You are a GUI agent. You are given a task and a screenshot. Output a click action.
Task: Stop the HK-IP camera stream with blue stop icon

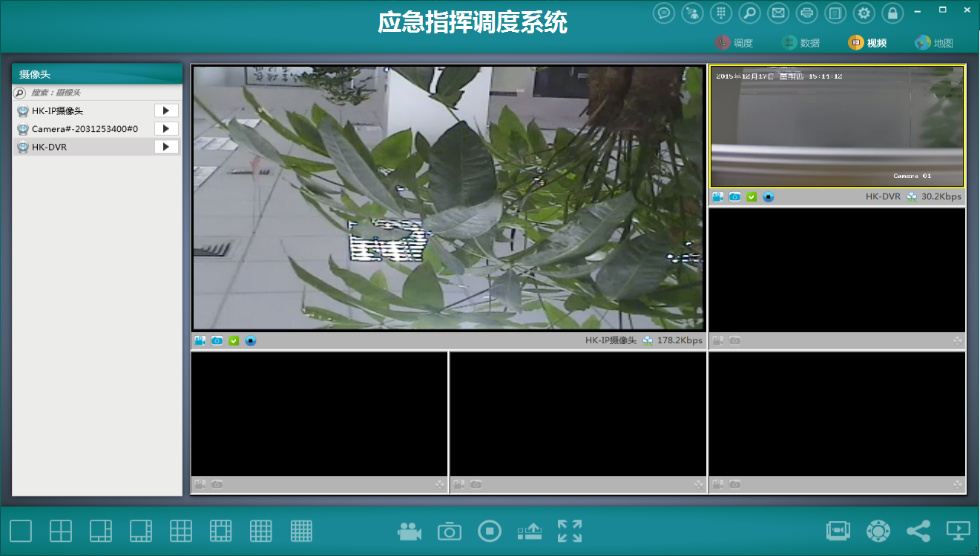pyautogui.click(x=251, y=340)
